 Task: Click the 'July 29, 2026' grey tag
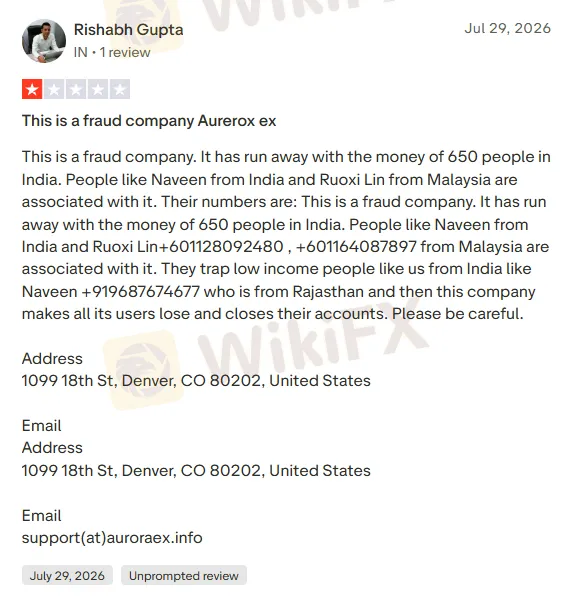coord(67,575)
